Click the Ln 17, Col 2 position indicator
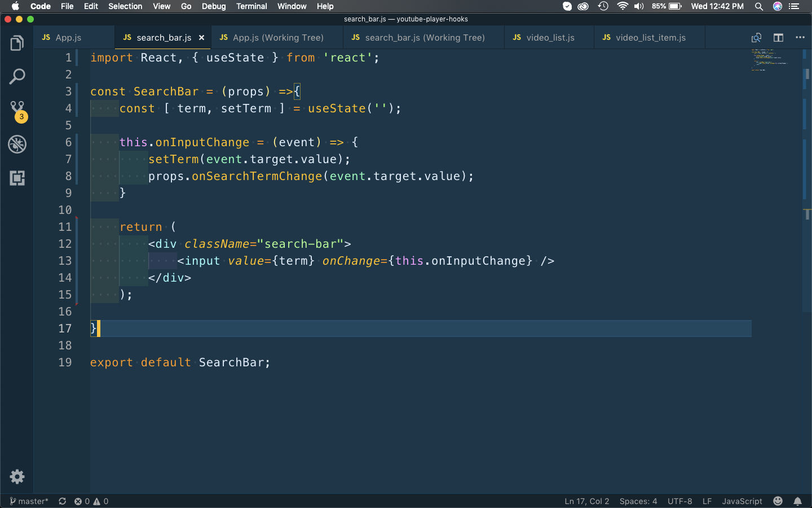Image resolution: width=812 pixels, height=508 pixels. click(587, 501)
